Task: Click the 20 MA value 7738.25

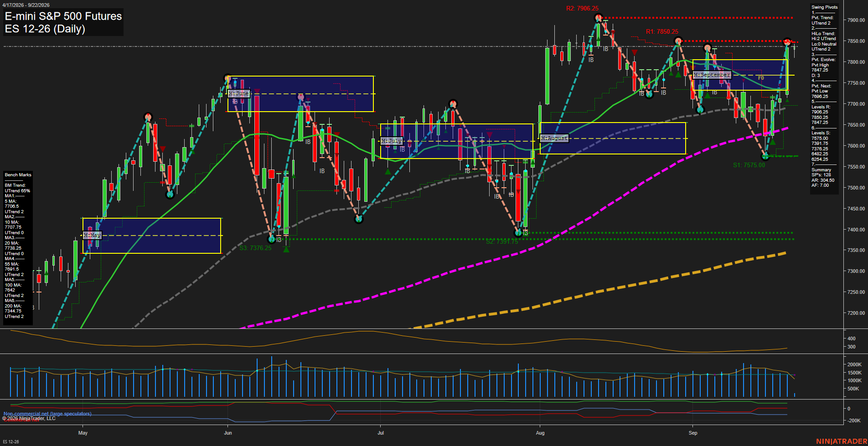Action: 13,248
